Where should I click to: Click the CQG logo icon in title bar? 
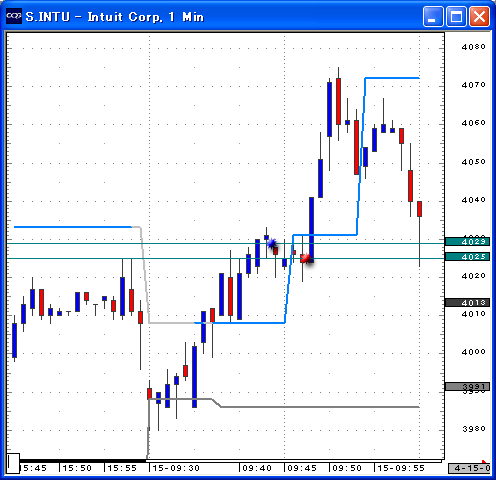click(14, 16)
